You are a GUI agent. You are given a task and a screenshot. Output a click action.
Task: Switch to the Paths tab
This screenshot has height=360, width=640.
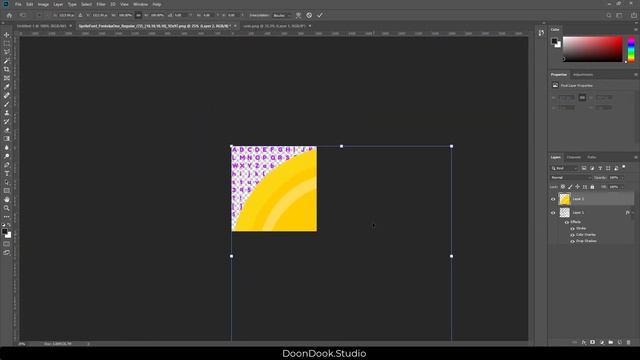pos(591,157)
